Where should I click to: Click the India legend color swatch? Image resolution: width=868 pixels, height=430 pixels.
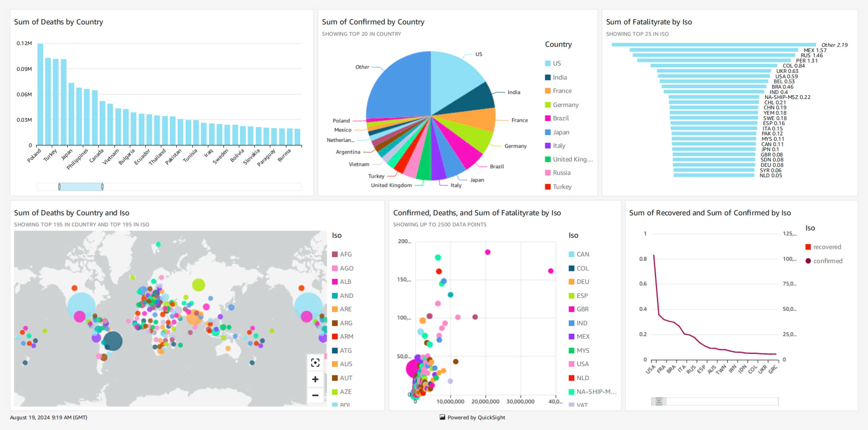tap(548, 77)
